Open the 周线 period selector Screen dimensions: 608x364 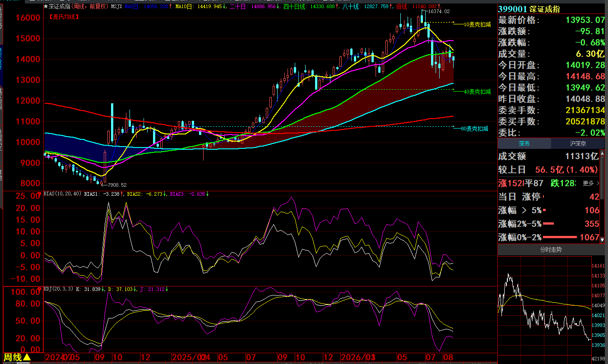[18, 357]
